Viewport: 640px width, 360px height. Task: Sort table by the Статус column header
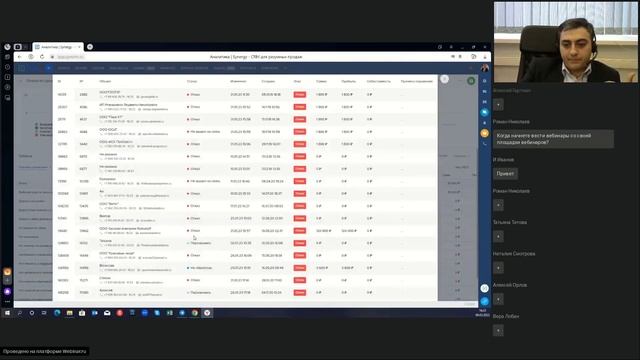[x=192, y=82]
